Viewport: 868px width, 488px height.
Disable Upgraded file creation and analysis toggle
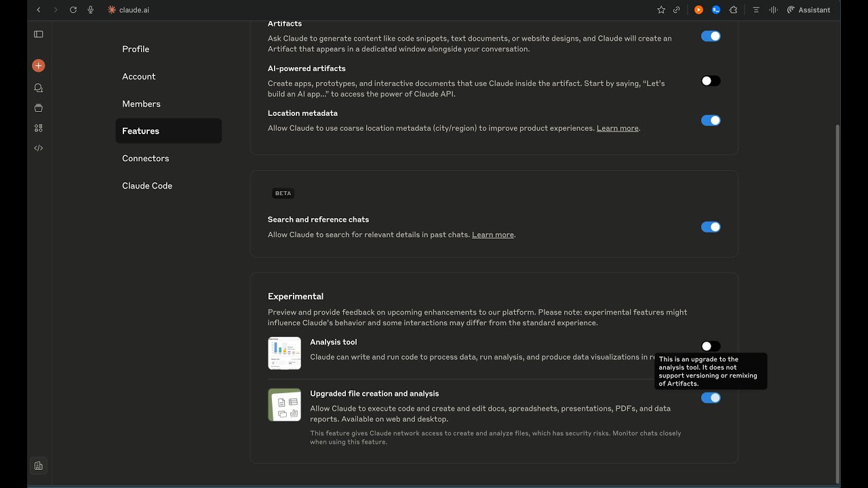711,398
